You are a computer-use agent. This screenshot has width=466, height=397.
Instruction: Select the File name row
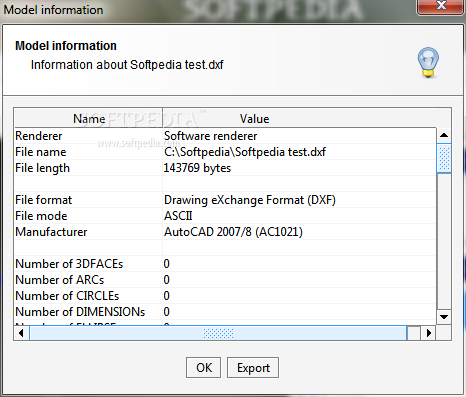point(225,152)
